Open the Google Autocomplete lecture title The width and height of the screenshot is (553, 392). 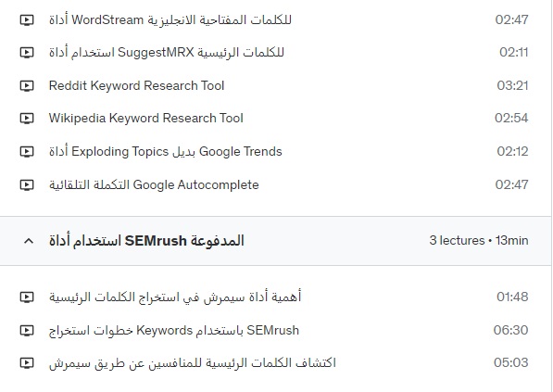[154, 185]
